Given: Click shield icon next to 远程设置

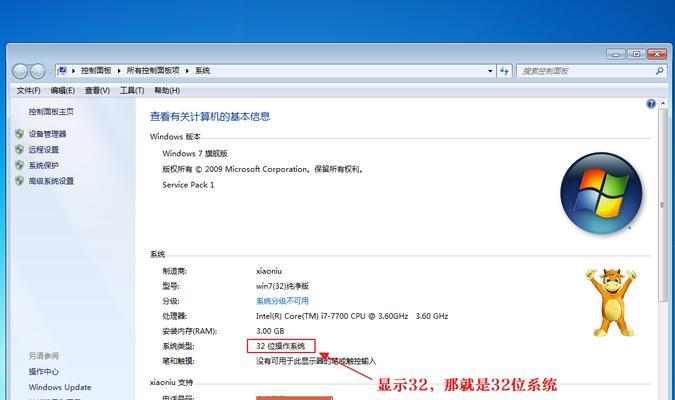Looking at the screenshot, I should [x=19, y=149].
